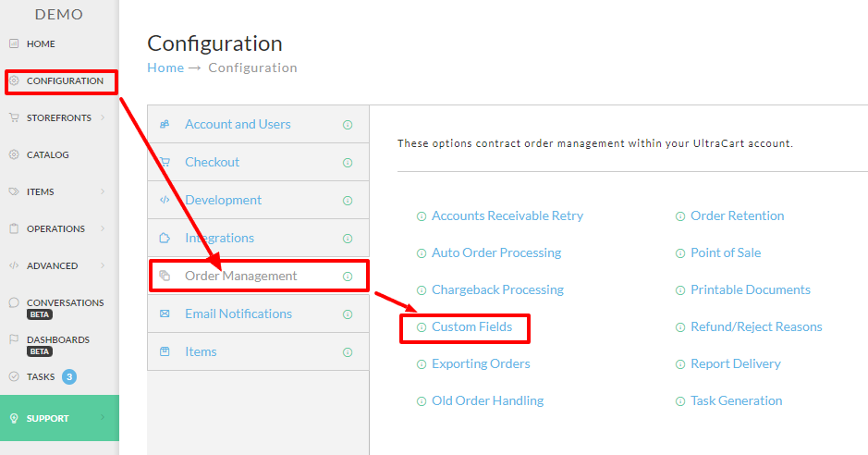Screen dimensions: 868x455
Task: Open the Checkout configuration tab
Action: point(259,162)
